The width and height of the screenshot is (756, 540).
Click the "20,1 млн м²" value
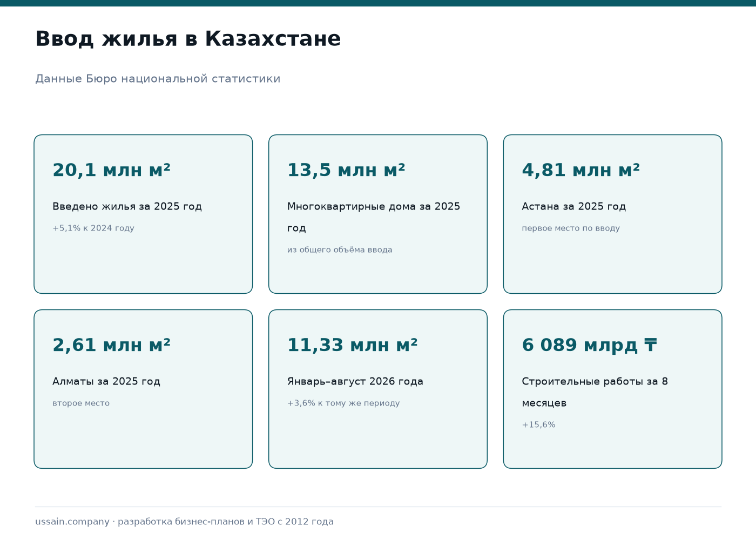[x=111, y=170]
